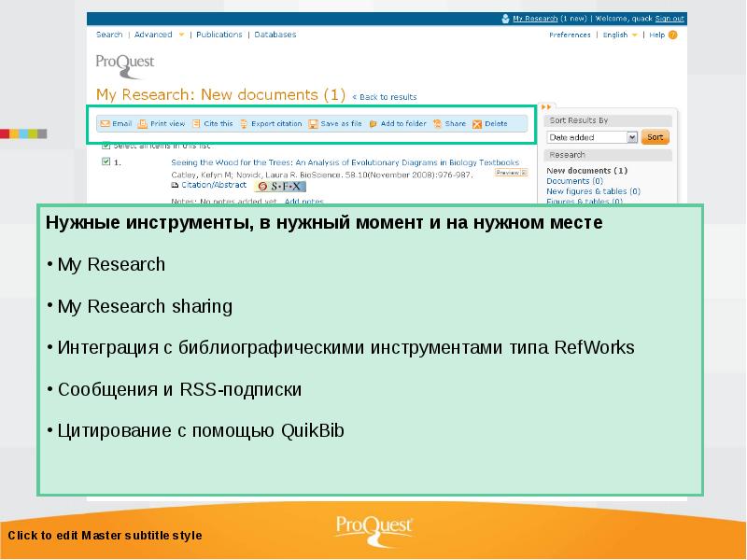Select the Cite this icon
Viewport: 747px width, 560px height.
[196, 123]
